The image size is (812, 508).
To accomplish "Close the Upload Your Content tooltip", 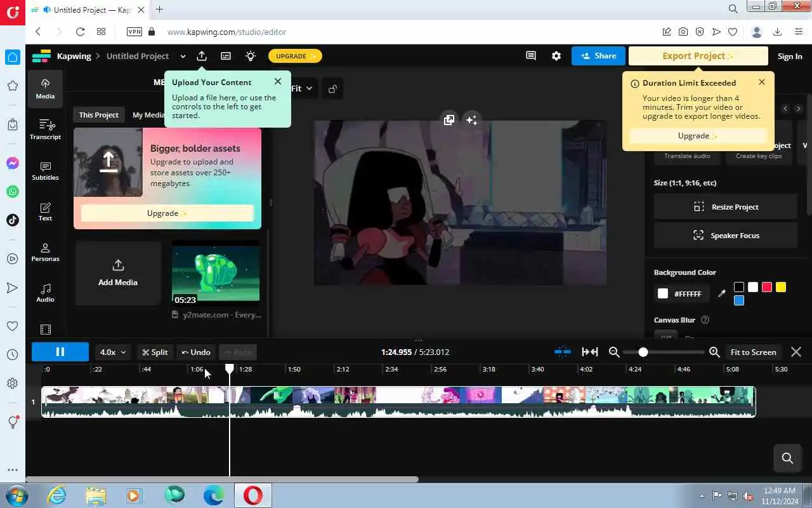I will (278, 81).
